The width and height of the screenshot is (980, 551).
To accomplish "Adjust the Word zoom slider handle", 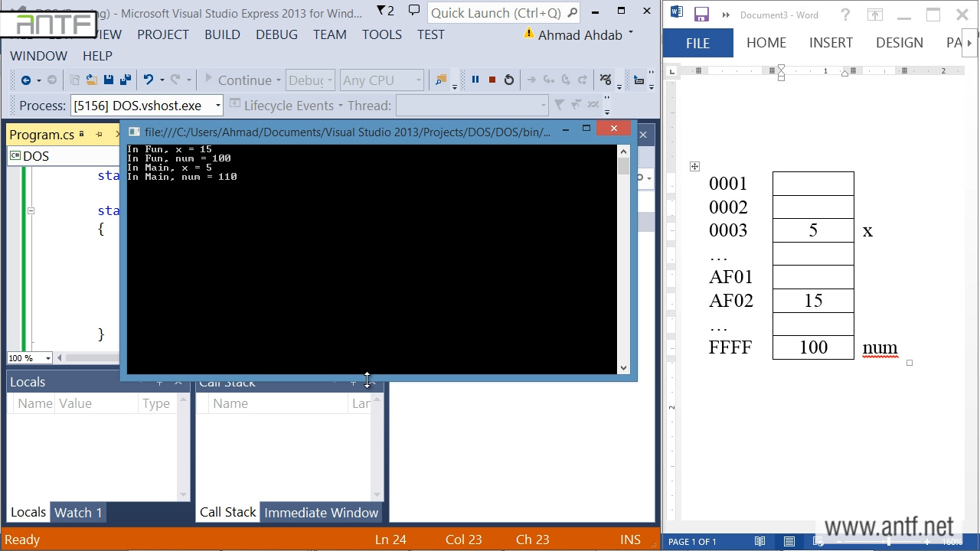I will pyautogui.click(x=889, y=541).
